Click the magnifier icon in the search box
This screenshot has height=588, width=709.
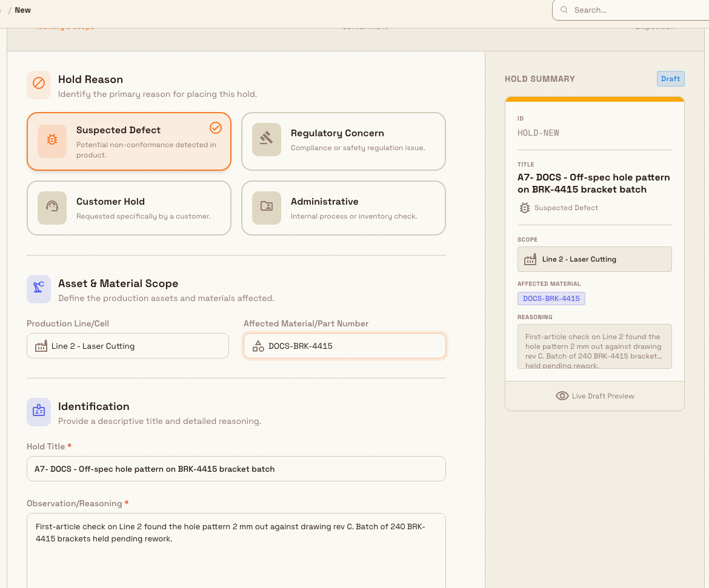(564, 10)
